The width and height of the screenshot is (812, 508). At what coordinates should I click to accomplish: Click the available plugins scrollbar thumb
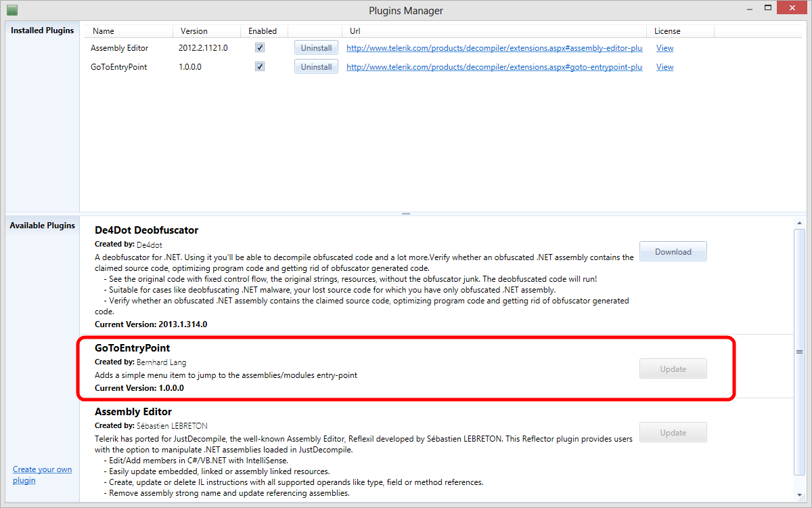[799, 352]
